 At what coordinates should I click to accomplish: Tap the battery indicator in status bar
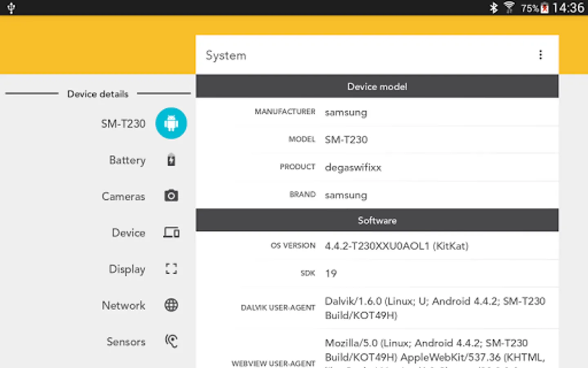click(545, 8)
